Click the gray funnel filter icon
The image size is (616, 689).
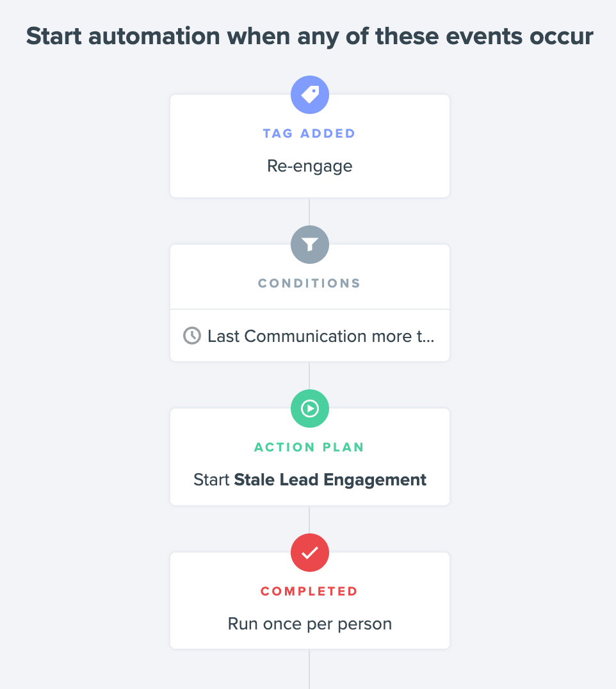[x=310, y=245]
